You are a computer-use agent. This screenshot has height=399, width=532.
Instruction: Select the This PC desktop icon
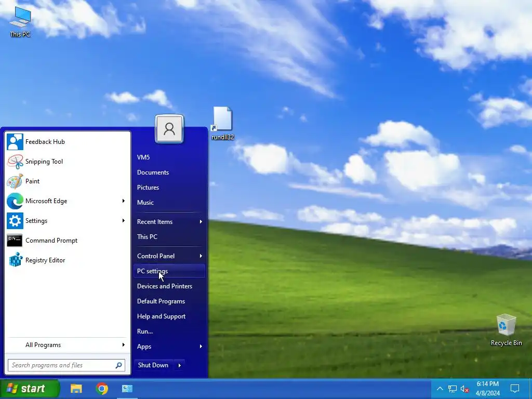point(20,22)
